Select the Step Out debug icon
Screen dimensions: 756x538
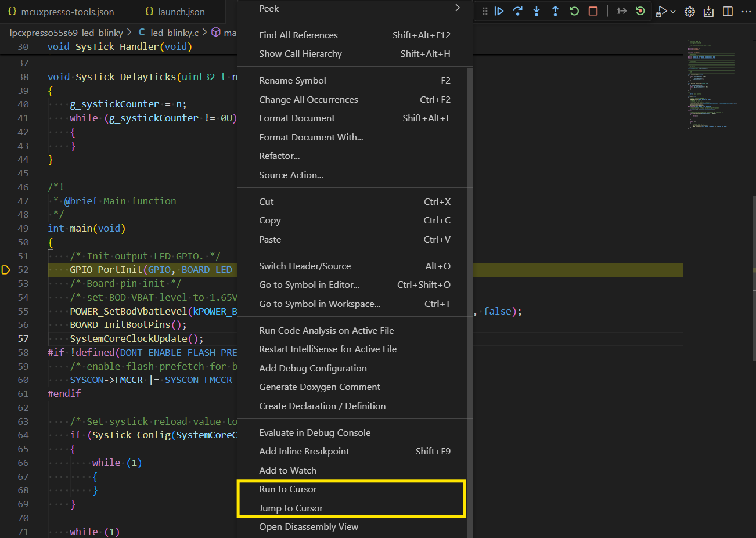tap(555, 11)
